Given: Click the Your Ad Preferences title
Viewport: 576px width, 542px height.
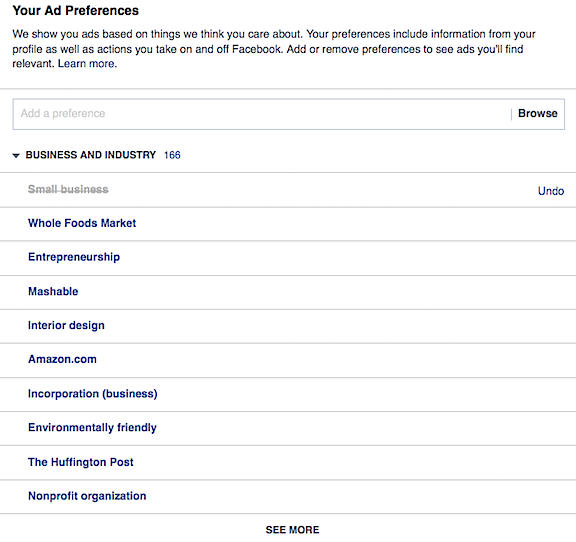Looking at the screenshot, I should (75, 11).
